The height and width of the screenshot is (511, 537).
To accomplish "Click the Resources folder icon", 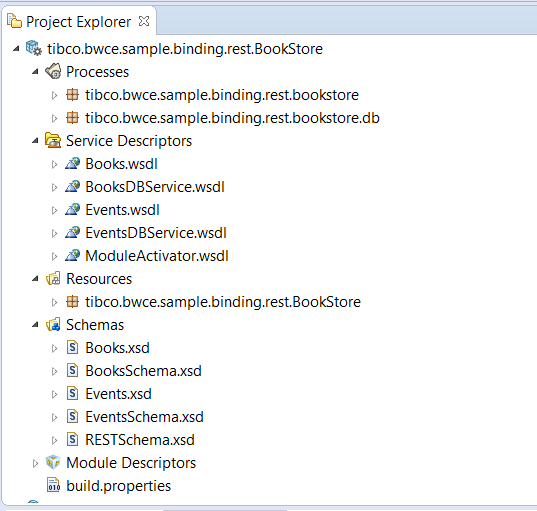I will coord(53,279).
